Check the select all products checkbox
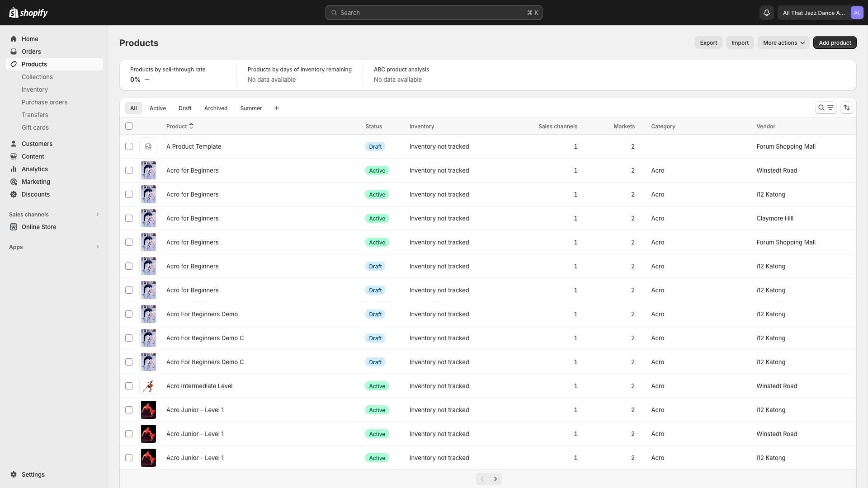 [x=129, y=126]
